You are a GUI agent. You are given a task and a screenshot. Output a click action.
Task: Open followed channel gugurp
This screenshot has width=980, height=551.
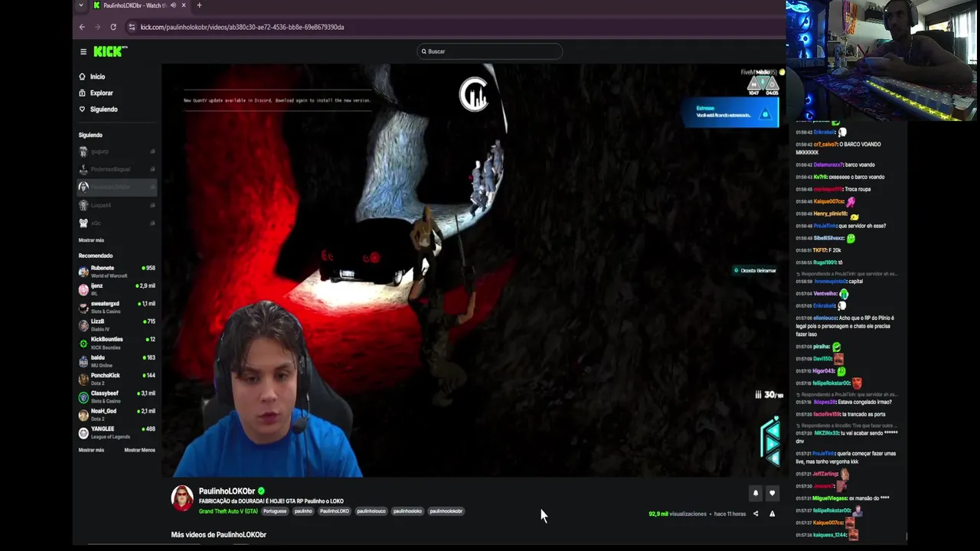[117, 152]
